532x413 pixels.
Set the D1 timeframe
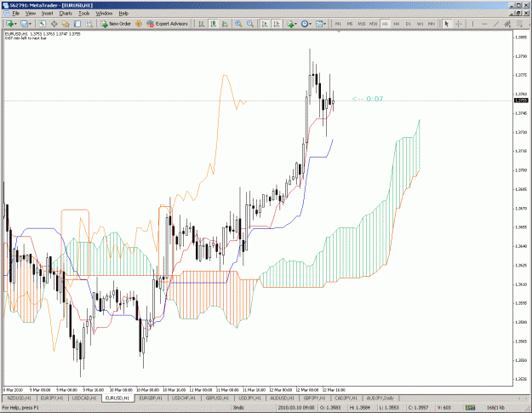[x=409, y=24]
